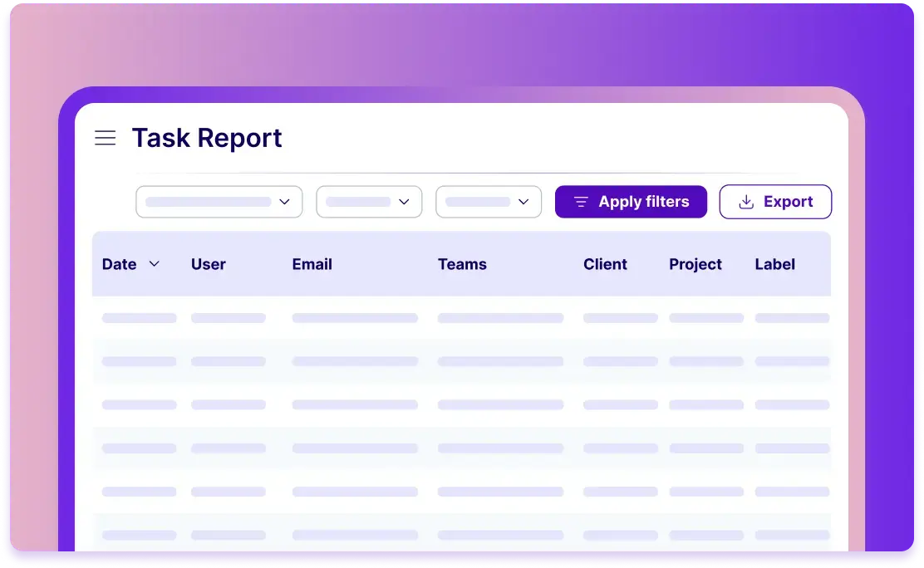The width and height of the screenshot is (924, 568).
Task: Open the middle filter dropdown
Action: (x=369, y=202)
